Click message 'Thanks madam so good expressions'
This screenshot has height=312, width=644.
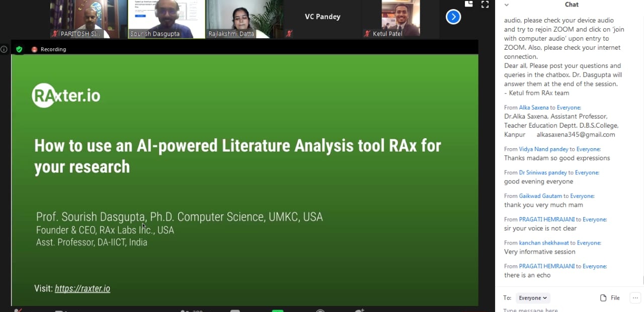[557, 158]
